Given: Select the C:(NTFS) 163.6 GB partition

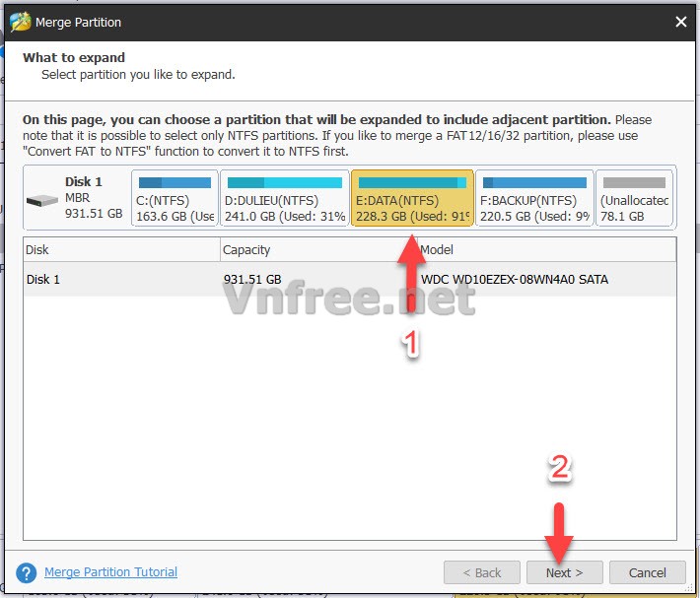Looking at the screenshot, I should 175,199.
